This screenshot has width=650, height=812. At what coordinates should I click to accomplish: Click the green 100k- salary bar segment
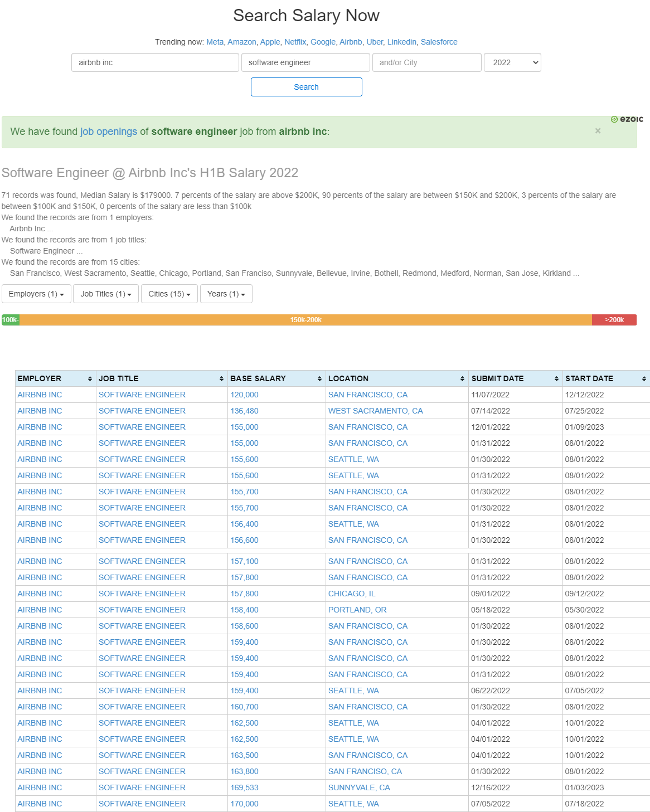11,320
